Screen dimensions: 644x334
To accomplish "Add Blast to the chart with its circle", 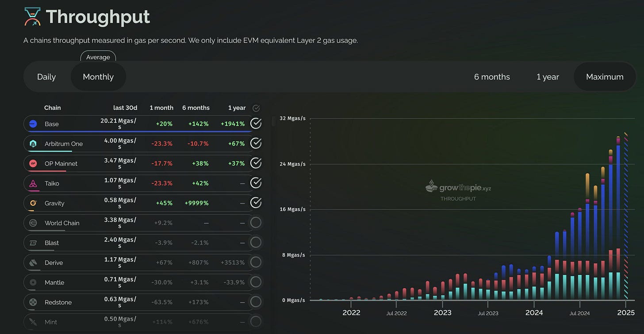I will tap(256, 242).
